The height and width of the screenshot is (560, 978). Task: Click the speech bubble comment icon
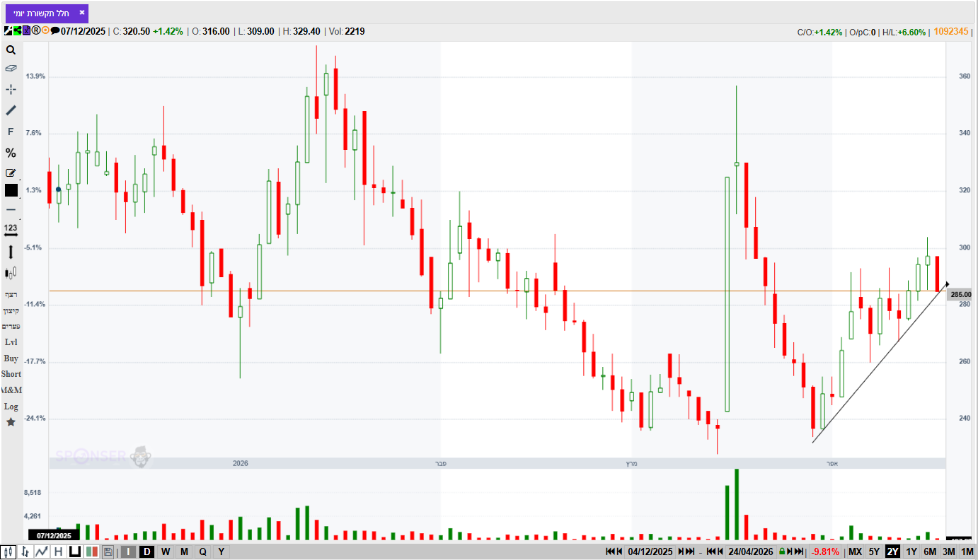55,31
